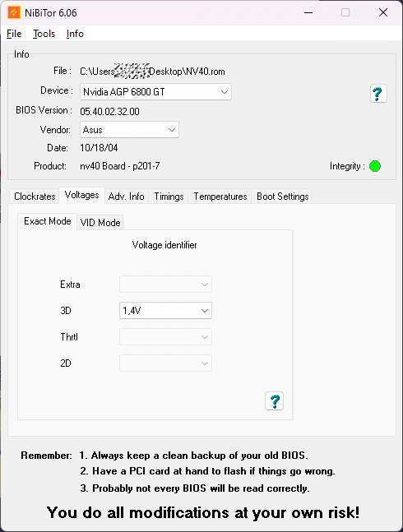403x532 pixels.
Task: Expand the Device dropdown Nvidia AGP 6800 GT
Action: point(155,91)
